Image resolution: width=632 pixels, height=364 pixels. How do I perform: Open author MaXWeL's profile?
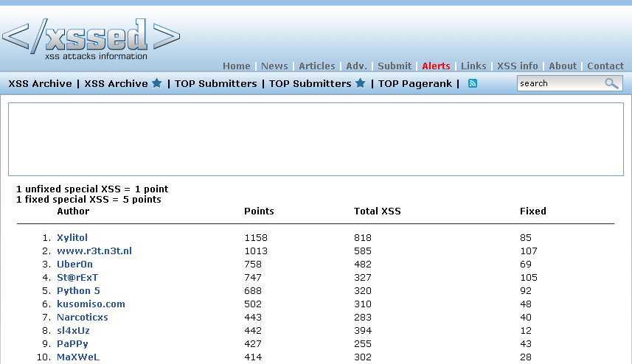(77, 357)
